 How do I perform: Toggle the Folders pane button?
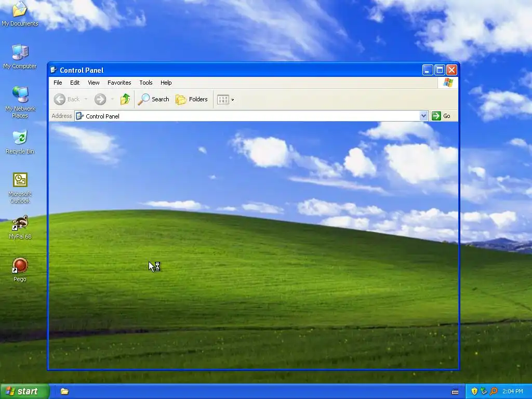pyautogui.click(x=192, y=99)
